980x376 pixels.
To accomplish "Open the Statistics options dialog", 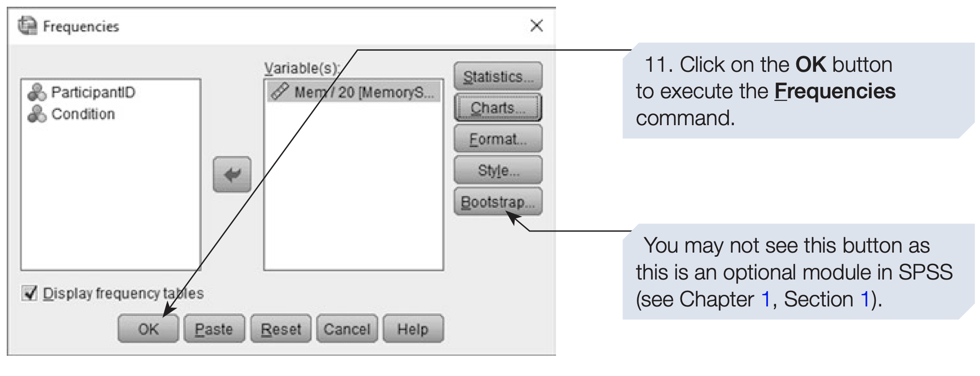I will [x=498, y=77].
